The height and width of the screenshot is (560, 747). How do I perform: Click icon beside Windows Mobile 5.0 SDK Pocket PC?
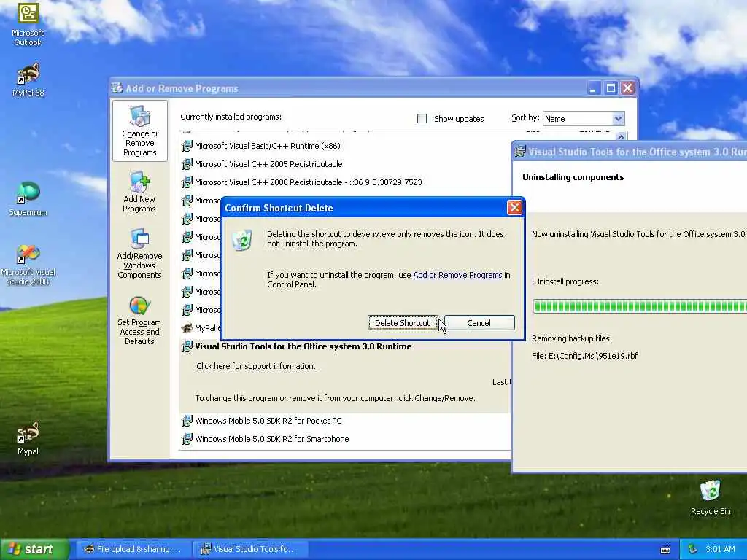tap(187, 421)
